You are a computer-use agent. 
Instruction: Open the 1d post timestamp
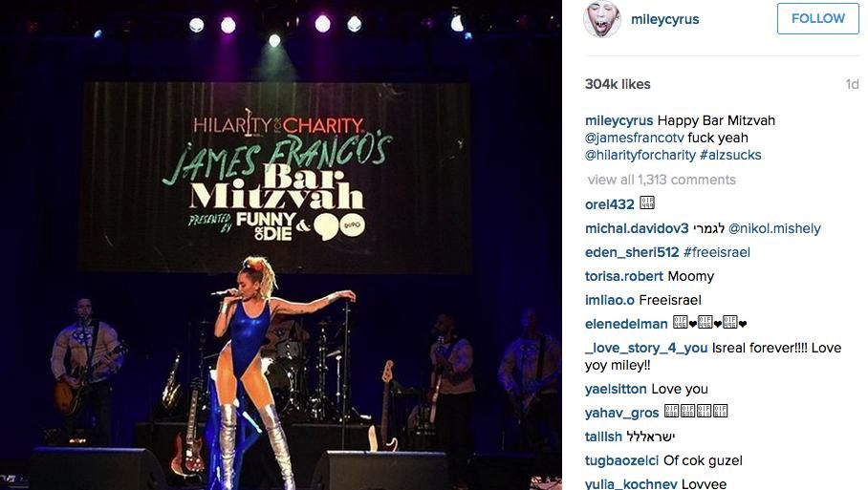[852, 84]
